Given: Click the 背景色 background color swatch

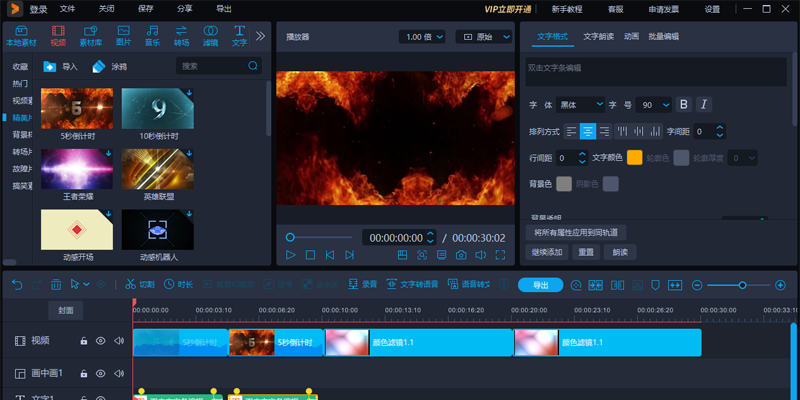Looking at the screenshot, I should [564, 184].
